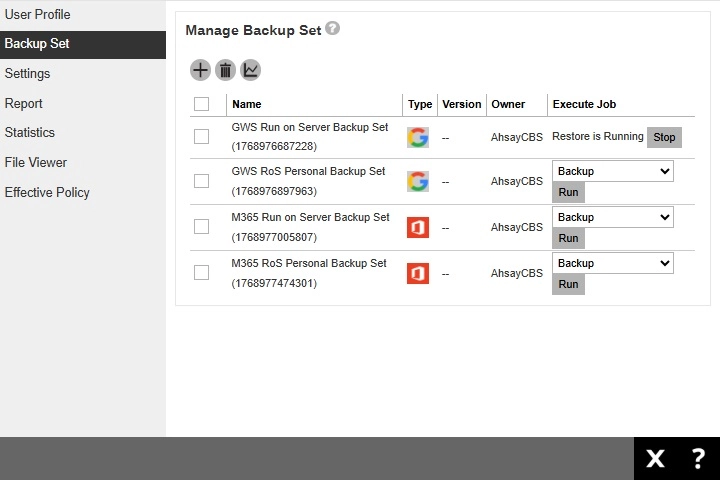Viewport: 720px width, 480px height.
Task: Open Backup dropdown for M365 RoS Personal set
Action: pyautogui.click(x=612, y=263)
